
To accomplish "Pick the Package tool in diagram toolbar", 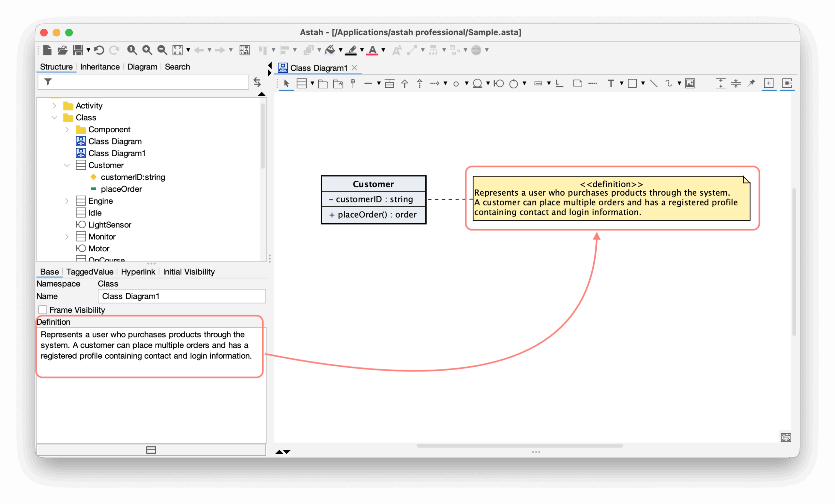I will click(x=323, y=83).
